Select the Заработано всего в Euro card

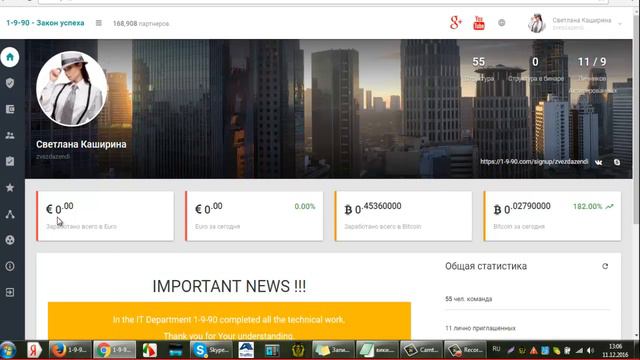click(x=105, y=216)
